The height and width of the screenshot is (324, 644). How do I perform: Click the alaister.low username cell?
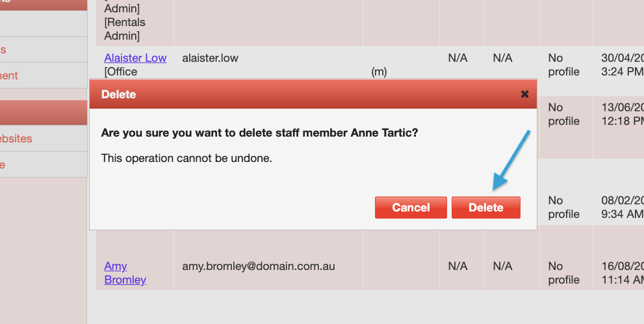click(210, 58)
